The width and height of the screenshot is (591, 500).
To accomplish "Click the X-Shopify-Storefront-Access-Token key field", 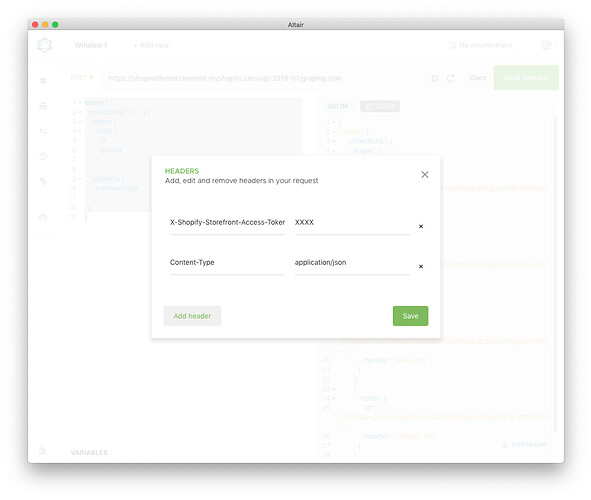I will (x=227, y=223).
